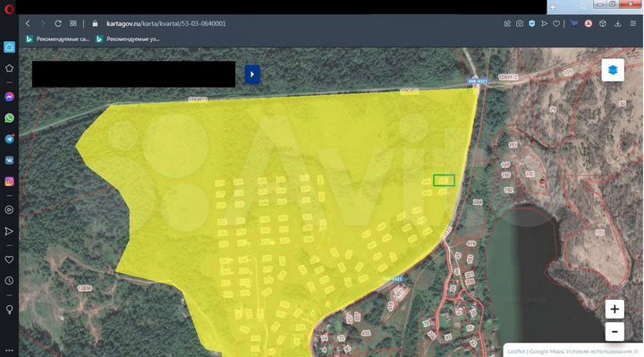Image resolution: width=644 pixels, height=357 pixels.
Task: Open VK in the sidebar
Action: pos(9,160)
